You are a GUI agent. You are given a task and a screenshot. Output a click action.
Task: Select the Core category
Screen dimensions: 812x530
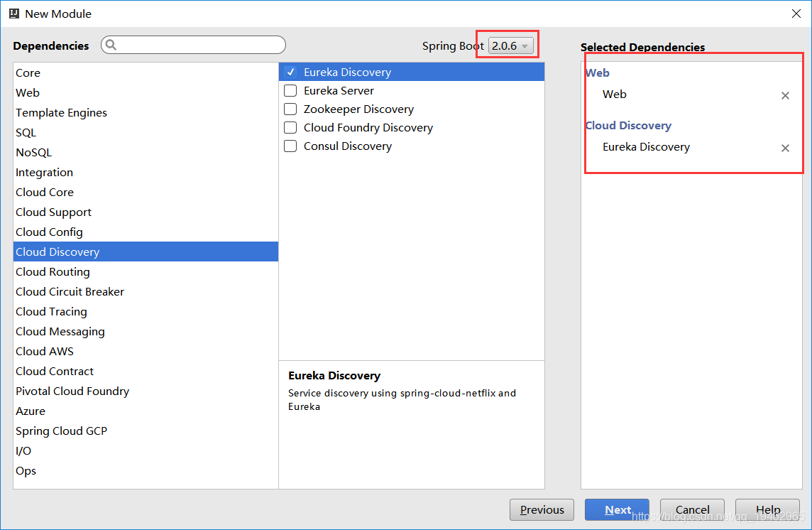tap(146, 73)
